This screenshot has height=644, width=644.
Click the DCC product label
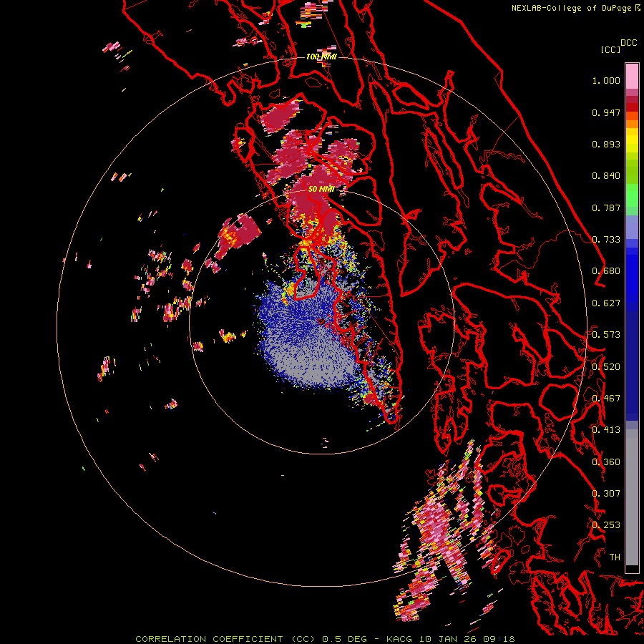click(629, 43)
